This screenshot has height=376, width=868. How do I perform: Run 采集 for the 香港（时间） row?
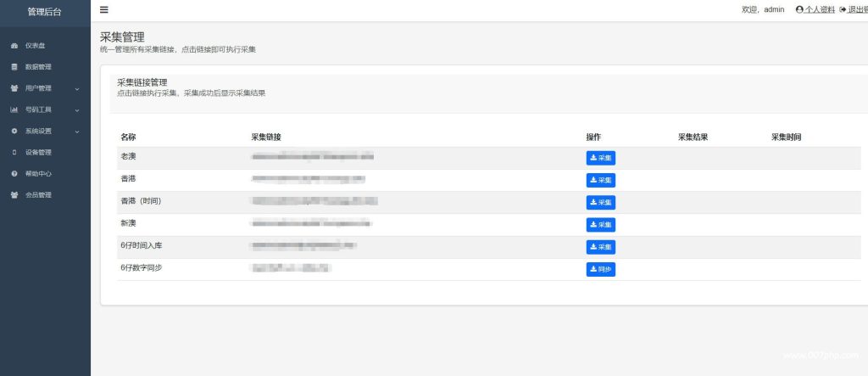[x=601, y=202]
